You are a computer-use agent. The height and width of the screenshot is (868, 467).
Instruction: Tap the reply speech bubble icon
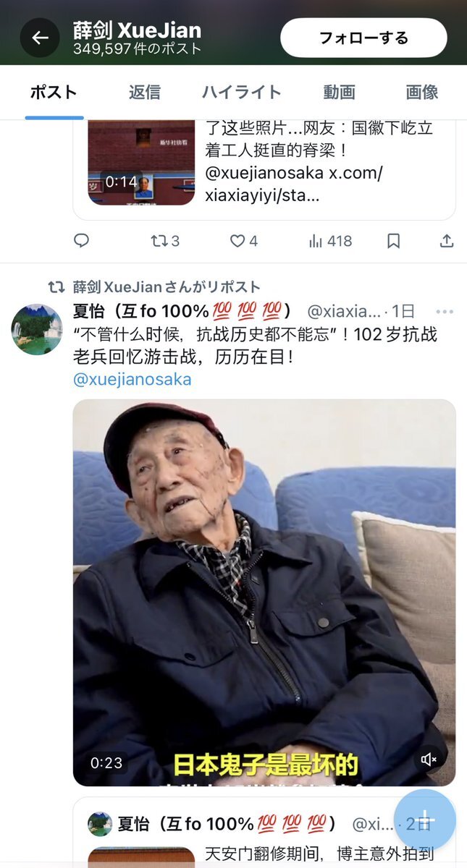(82, 241)
